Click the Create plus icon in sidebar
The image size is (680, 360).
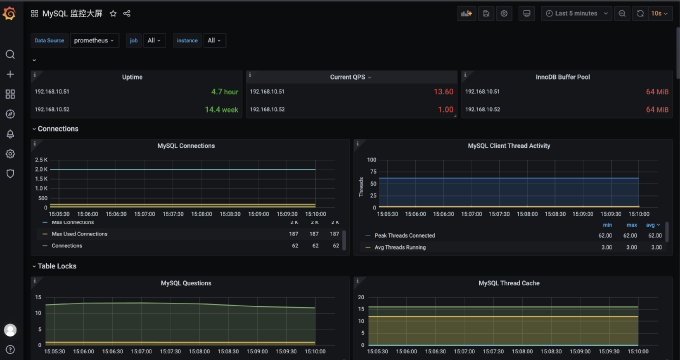[10, 74]
